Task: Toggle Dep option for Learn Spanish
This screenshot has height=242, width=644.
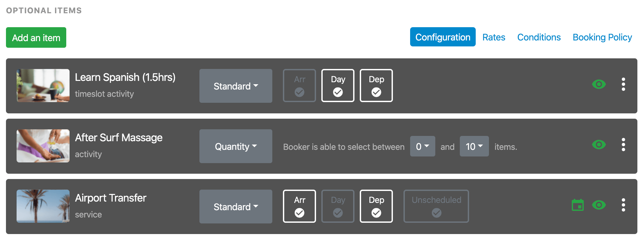Action: pyautogui.click(x=376, y=86)
